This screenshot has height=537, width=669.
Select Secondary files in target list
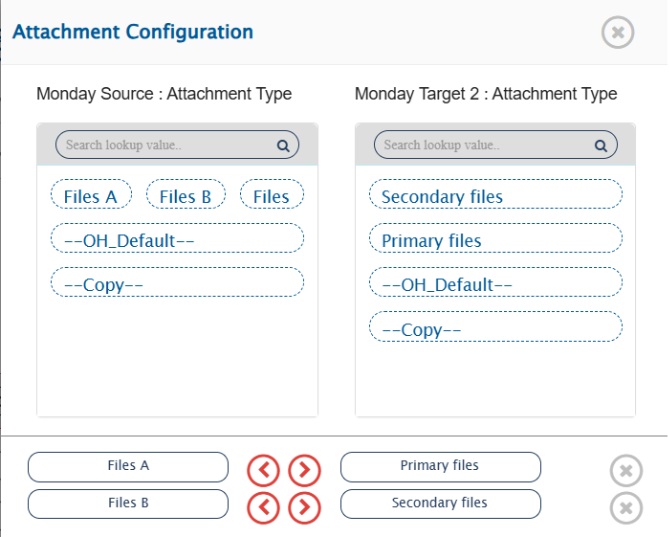(495, 196)
